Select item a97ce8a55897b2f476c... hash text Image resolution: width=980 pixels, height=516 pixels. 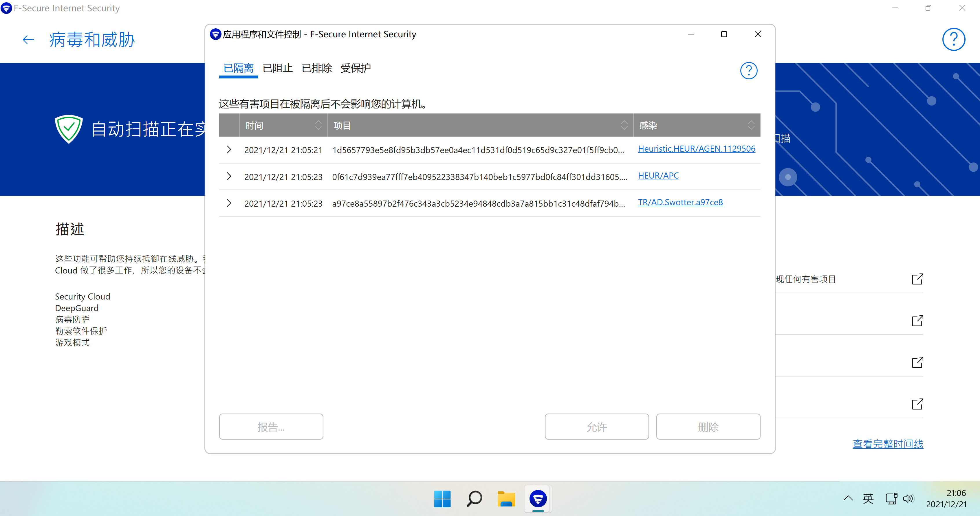(x=478, y=203)
